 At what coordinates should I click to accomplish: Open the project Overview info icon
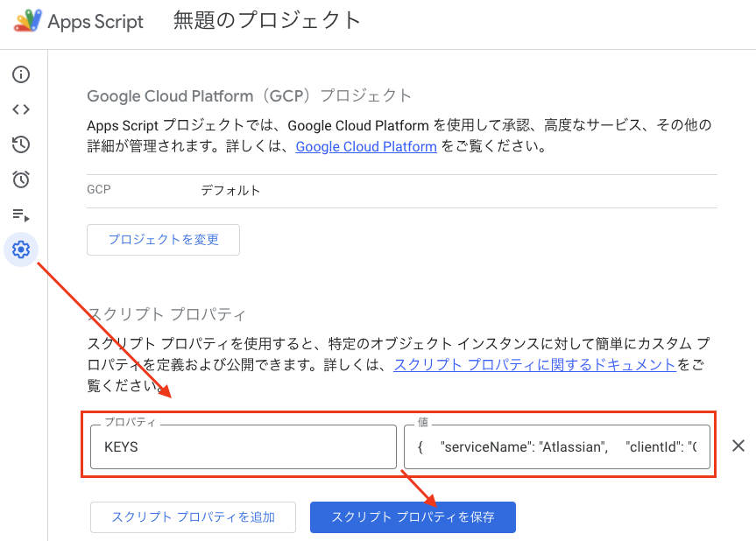[x=22, y=74]
